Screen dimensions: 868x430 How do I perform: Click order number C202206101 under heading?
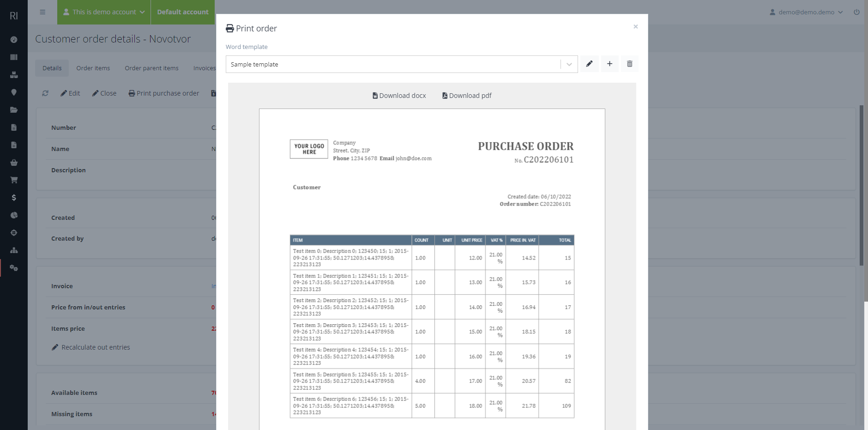549,160
